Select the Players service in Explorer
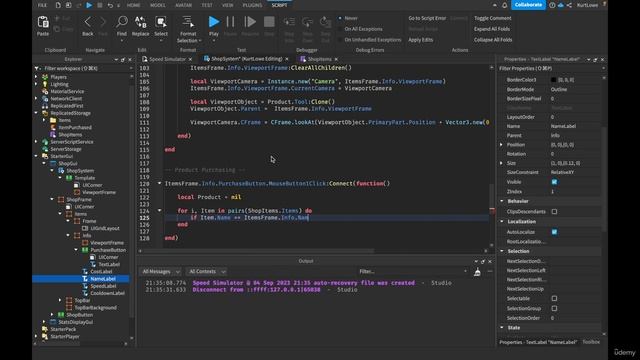Viewport: 640px width, 360px height. [x=58, y=77]
